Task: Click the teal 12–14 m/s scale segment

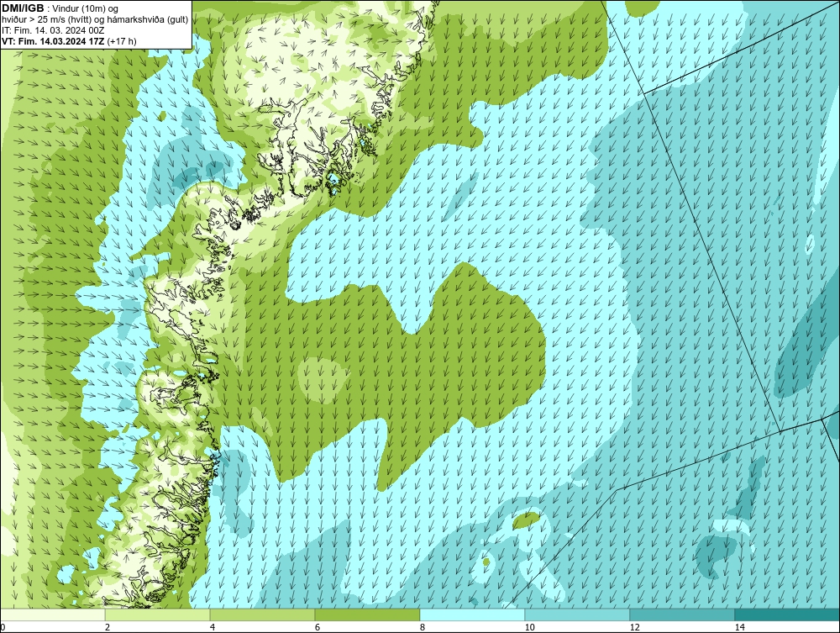Action: pyautogui.click(x=682, y=615)
